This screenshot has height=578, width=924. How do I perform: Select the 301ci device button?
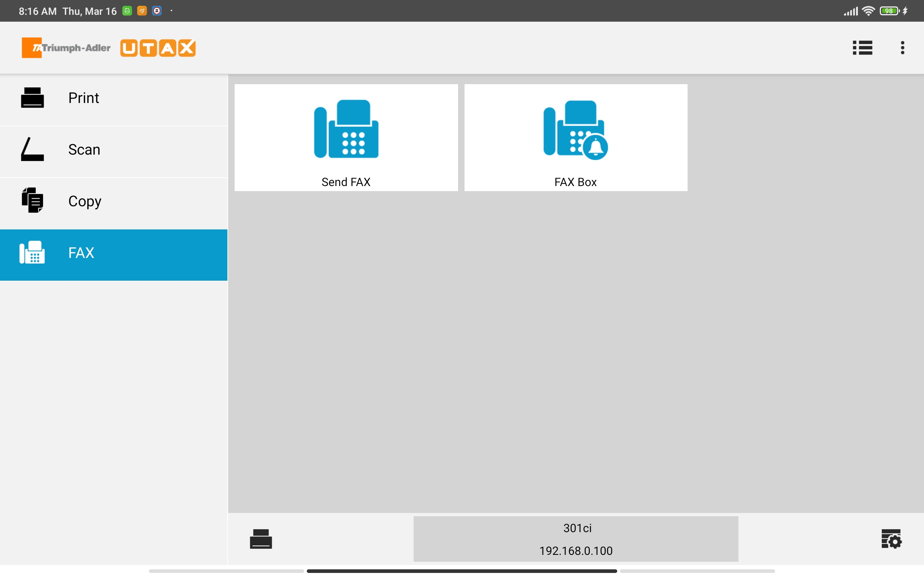[576, 539]
